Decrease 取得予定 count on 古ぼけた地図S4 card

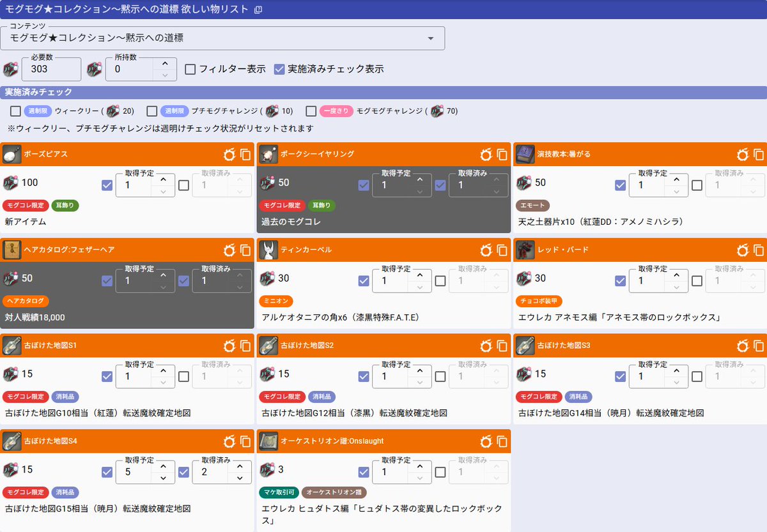(163, 478)
